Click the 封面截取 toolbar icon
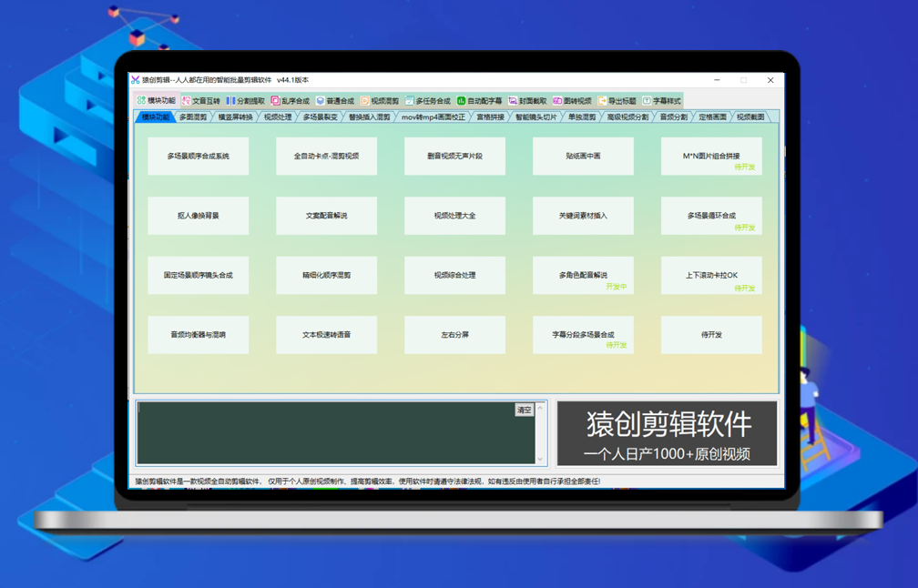 513,101
